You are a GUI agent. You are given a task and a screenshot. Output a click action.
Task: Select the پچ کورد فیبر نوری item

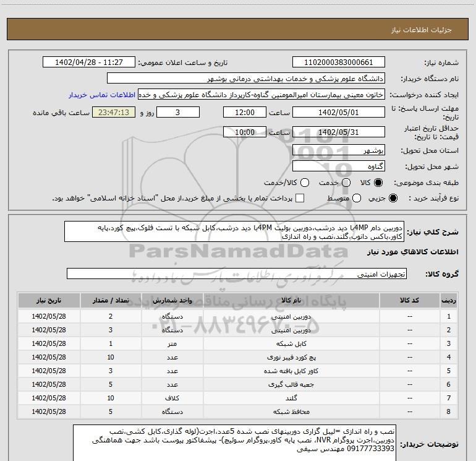pos(291,358)
